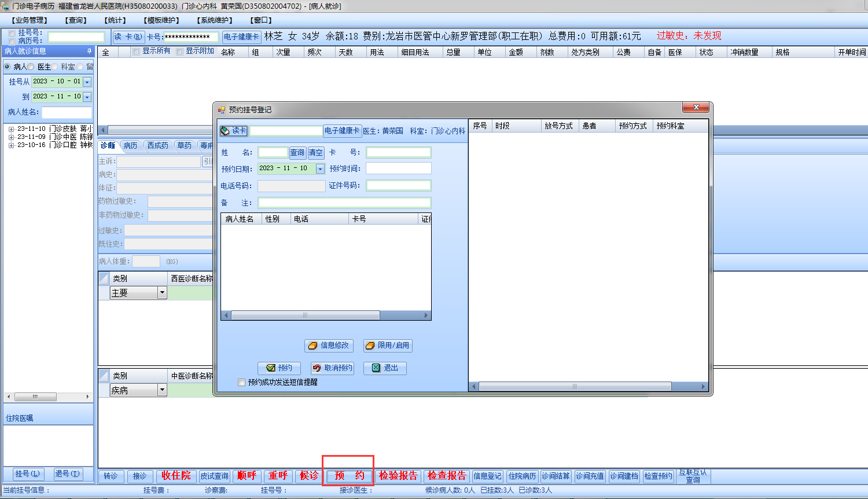This screenshot has height=499, width=868.
Task: Open the 挂号从 date dropdown
Action: pyautogui.click(x=87, y=82)
